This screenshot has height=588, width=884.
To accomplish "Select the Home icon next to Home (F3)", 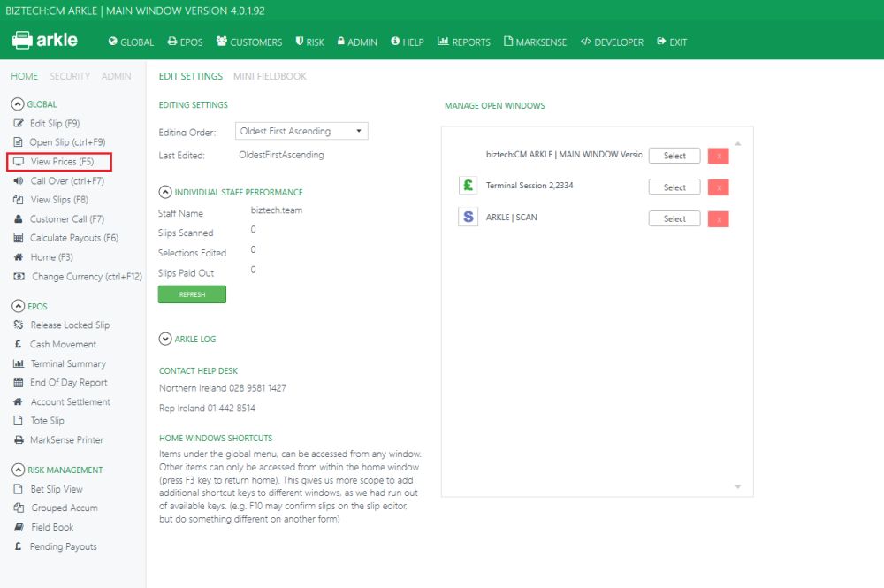I will (x=17, y=256).
